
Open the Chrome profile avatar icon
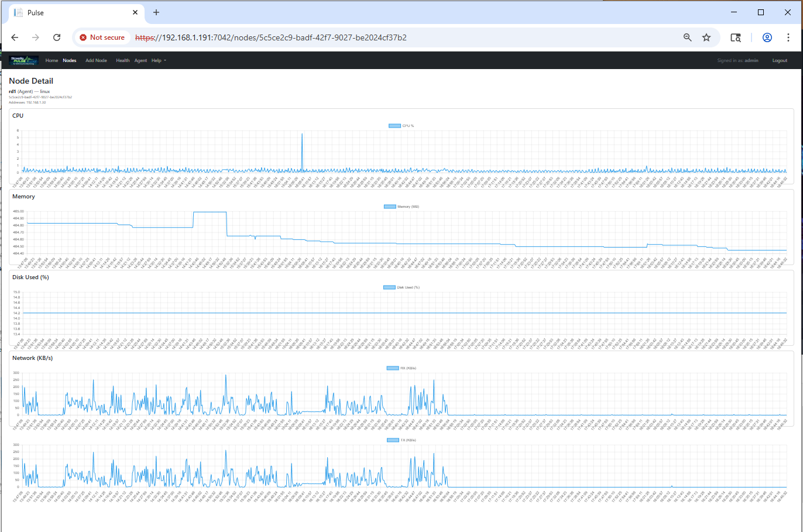click(x=767, y=37)
